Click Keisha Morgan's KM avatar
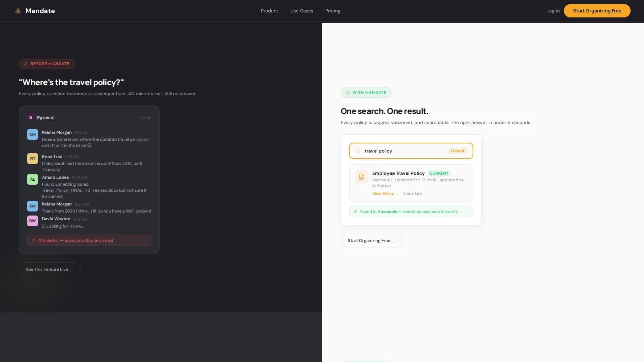 [32, 134]
